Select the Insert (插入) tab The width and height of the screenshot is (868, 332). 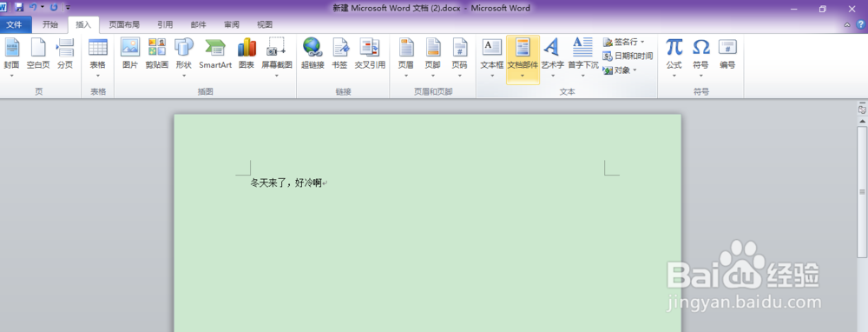[83, 25]
